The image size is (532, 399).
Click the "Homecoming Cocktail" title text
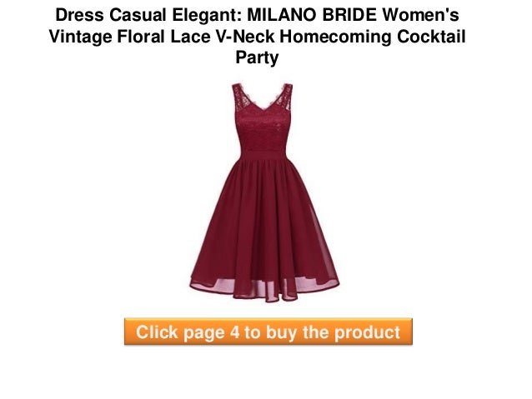[373, 37]
